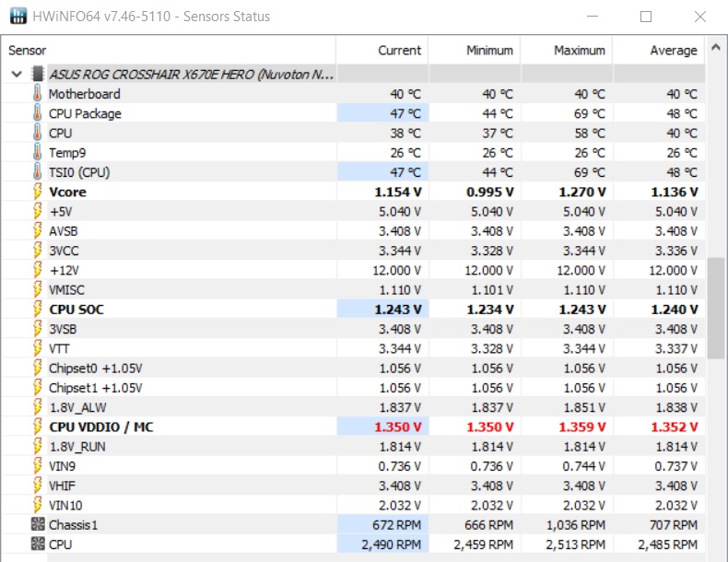Click the VTT voltage bolt icon
The height and width of the screenshot is (562, 728).
click(38, 348)
